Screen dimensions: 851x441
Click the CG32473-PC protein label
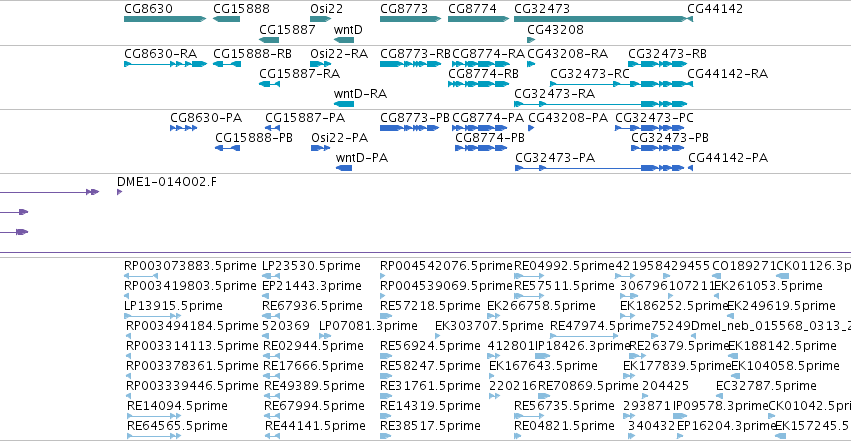pyautogui.click(x=654, y=118)
